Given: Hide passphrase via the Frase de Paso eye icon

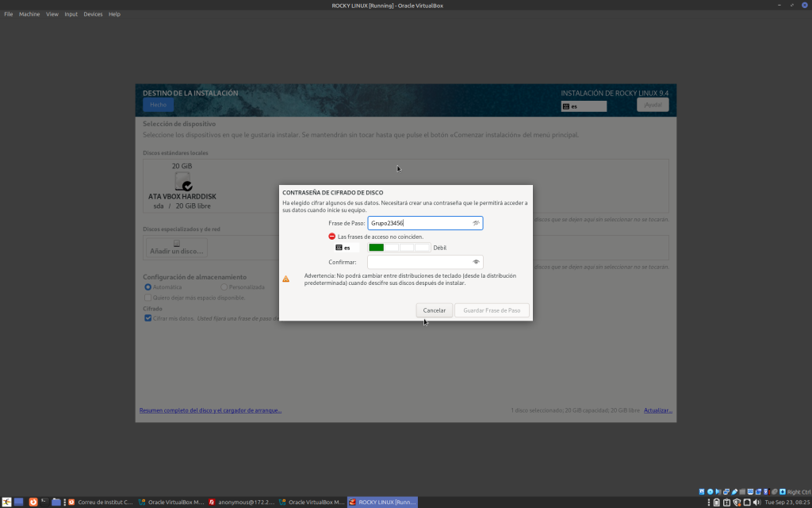Looking at the screenshot, I should point(476,223).
